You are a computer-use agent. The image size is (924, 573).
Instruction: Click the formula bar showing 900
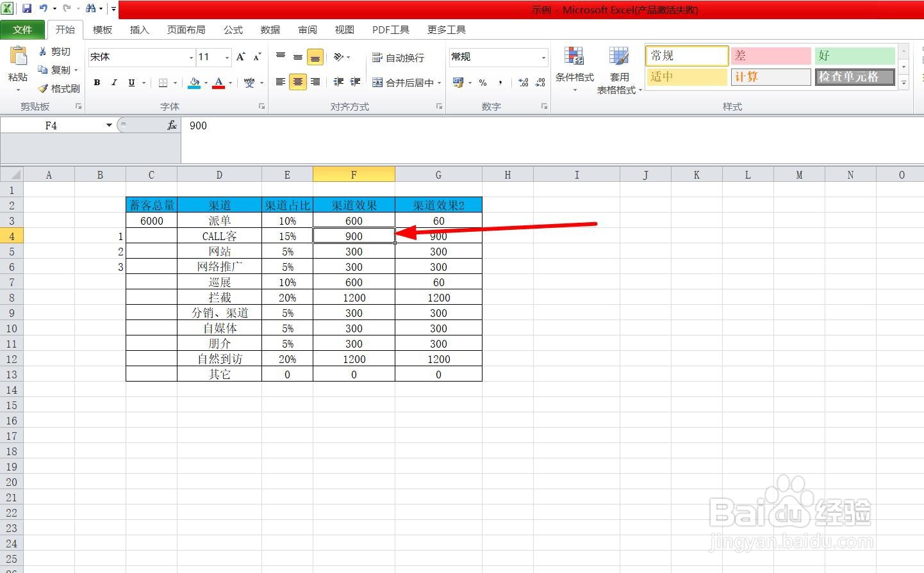click(256, 125)
